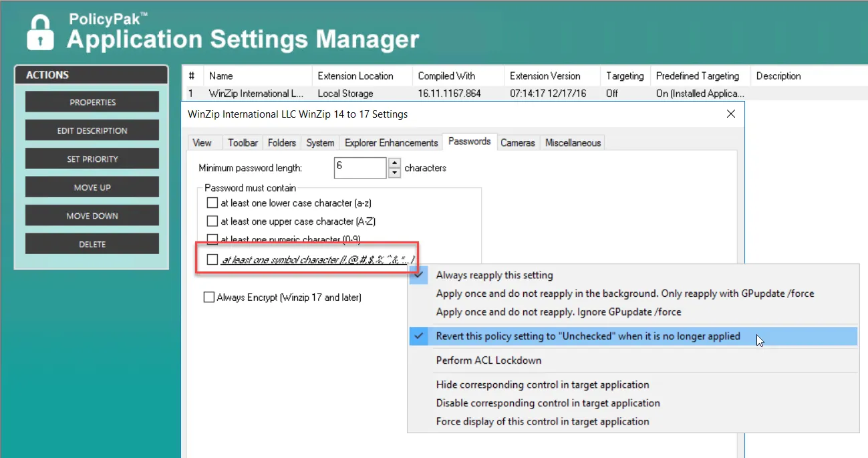Check Always Encrypt (Winzip 17 and later)
The width and height of the screenshot is (868, 458).
coord(209,298)
